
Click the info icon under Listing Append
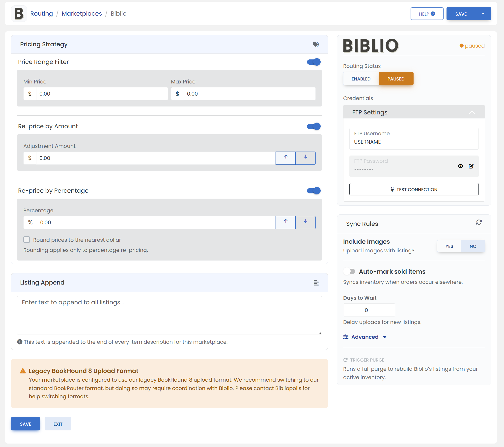20,342
